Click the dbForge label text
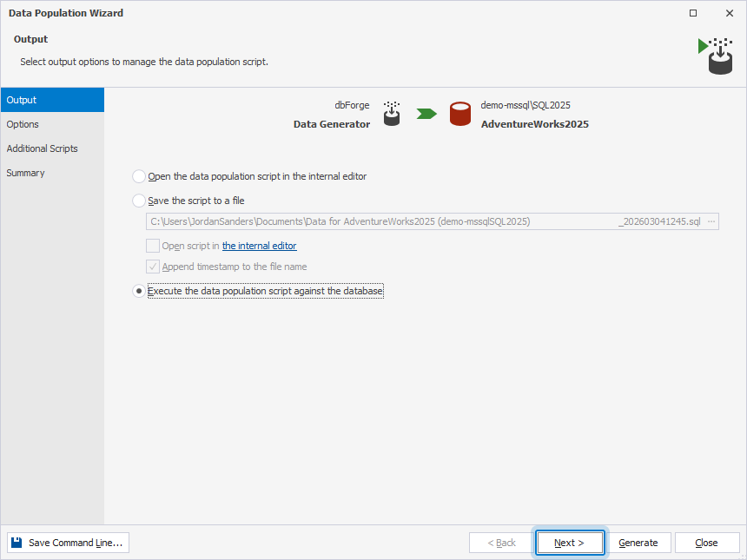This screenshot has width=747, height=560. click(x=352, y=105)
